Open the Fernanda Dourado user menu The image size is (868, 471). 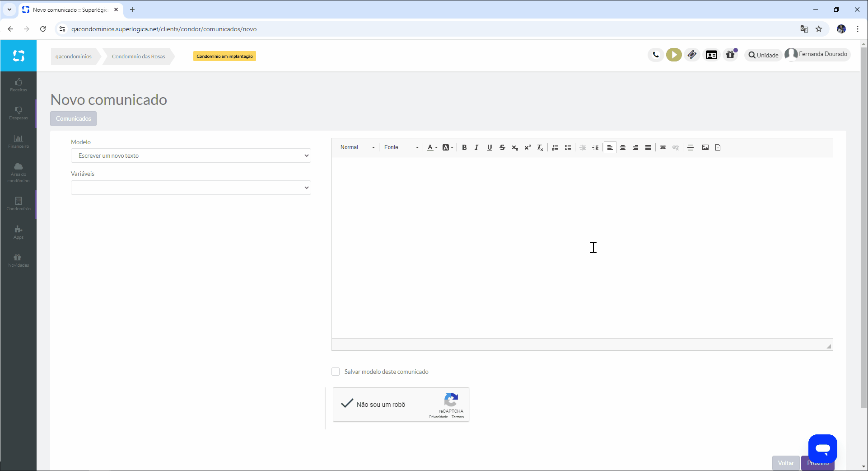(x=817, y=54)
